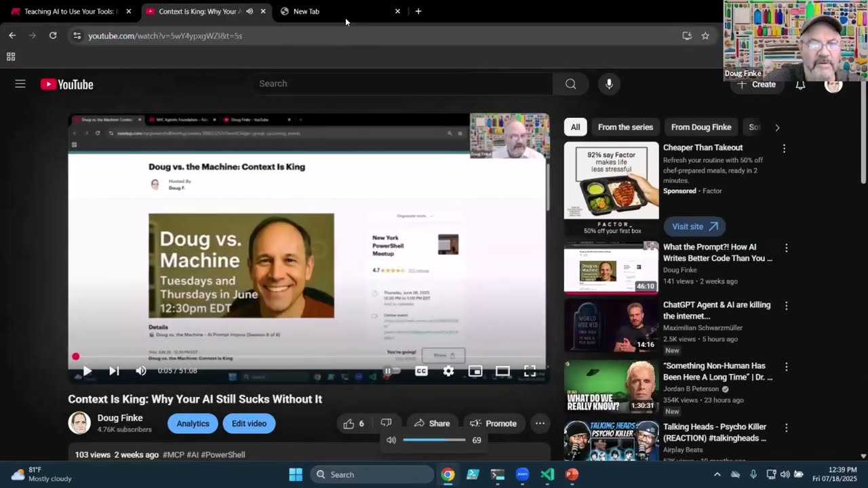Toggle the autoplay switch

click(391, 371)
